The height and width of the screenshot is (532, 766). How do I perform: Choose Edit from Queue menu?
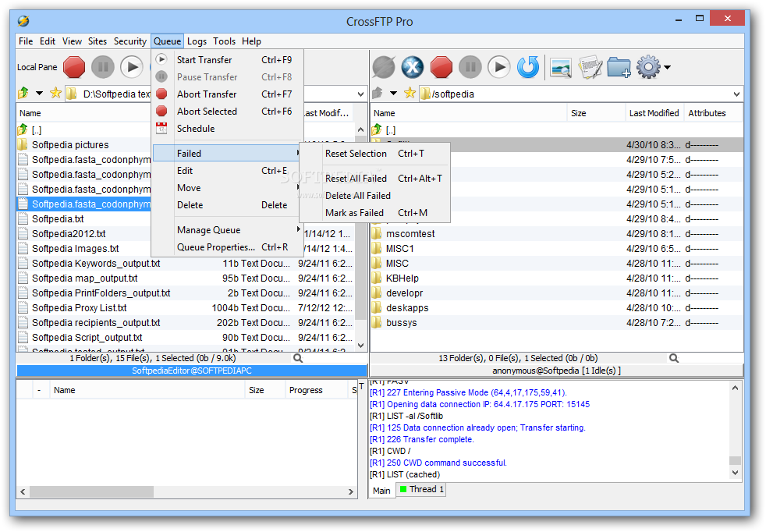coord(225,171)
